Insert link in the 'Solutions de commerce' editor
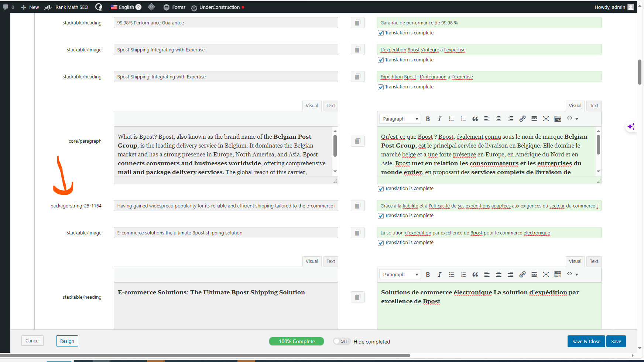644x362 pixels. 522,274
